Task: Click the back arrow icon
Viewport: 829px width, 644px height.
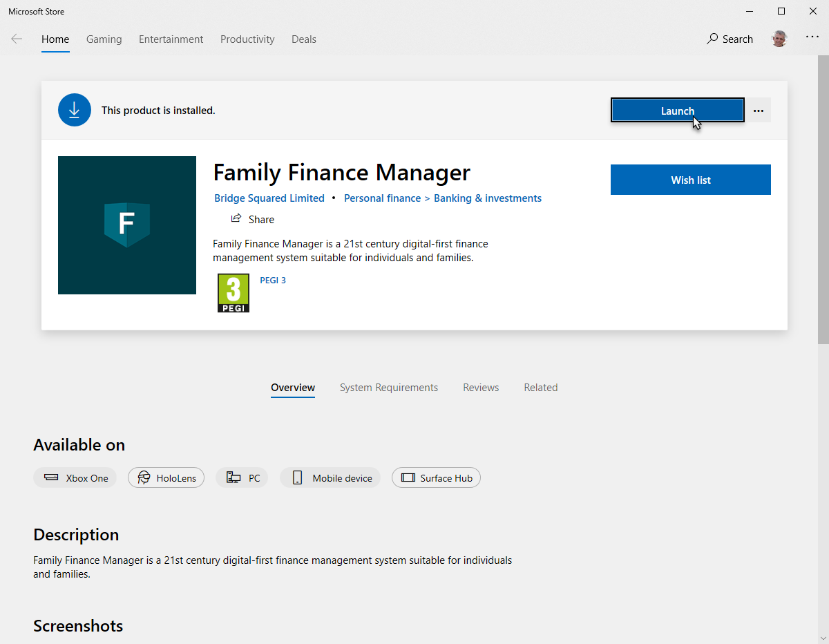Action: click(17, 39)
